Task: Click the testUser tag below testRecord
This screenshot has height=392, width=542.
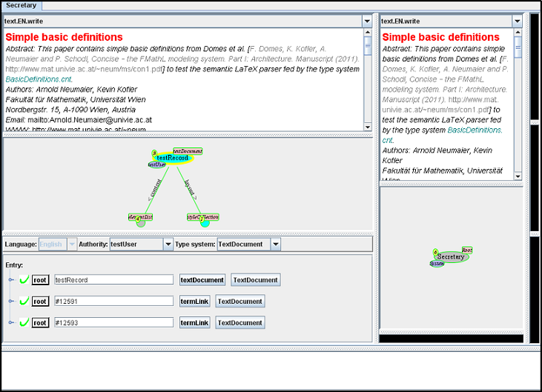Action: [157, 165]
